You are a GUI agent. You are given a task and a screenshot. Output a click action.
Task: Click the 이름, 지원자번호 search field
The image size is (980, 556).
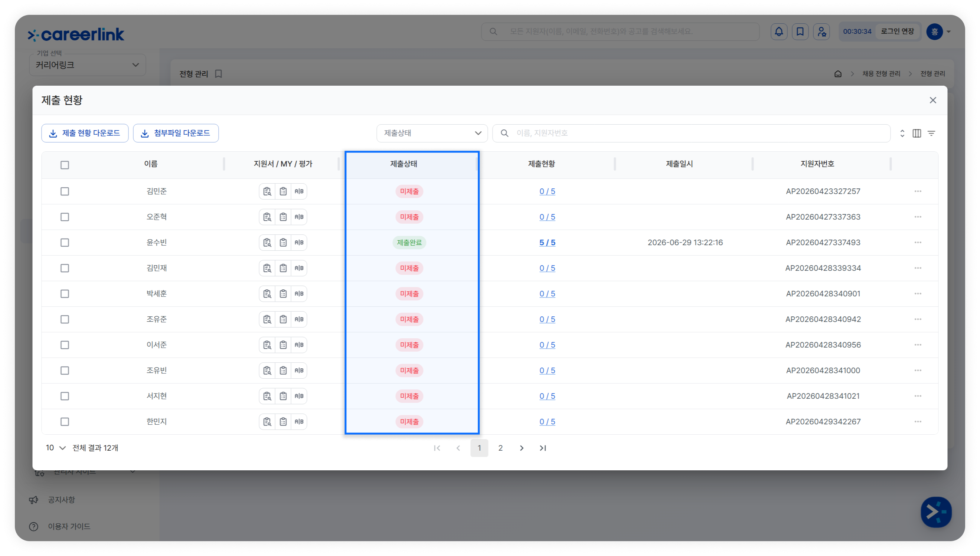click(691, 133)
